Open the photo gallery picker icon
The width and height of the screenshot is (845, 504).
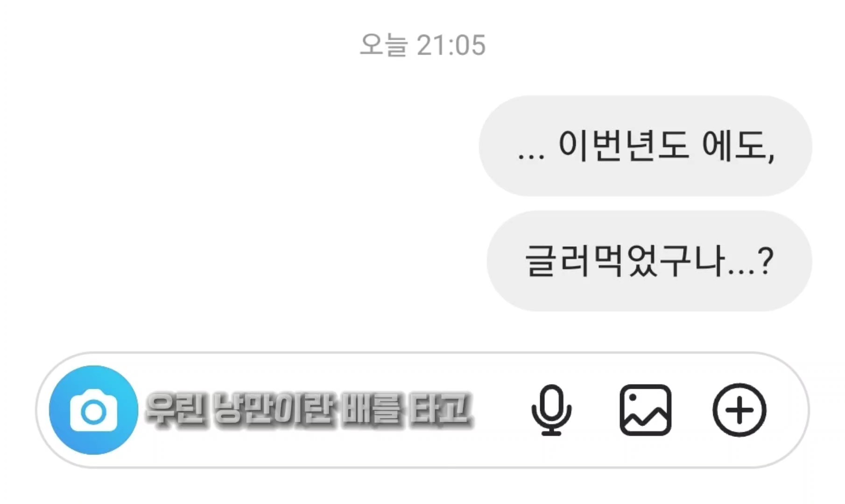[x=646, y=410]
